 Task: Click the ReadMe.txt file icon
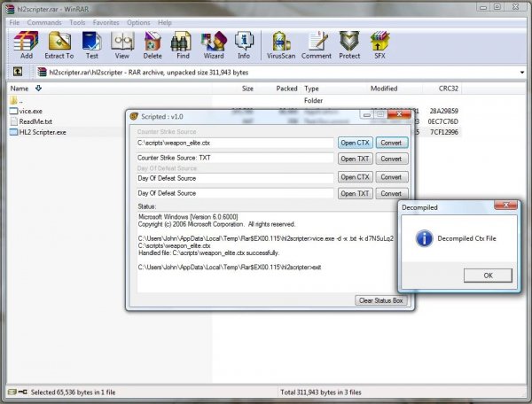coord(14,121)
